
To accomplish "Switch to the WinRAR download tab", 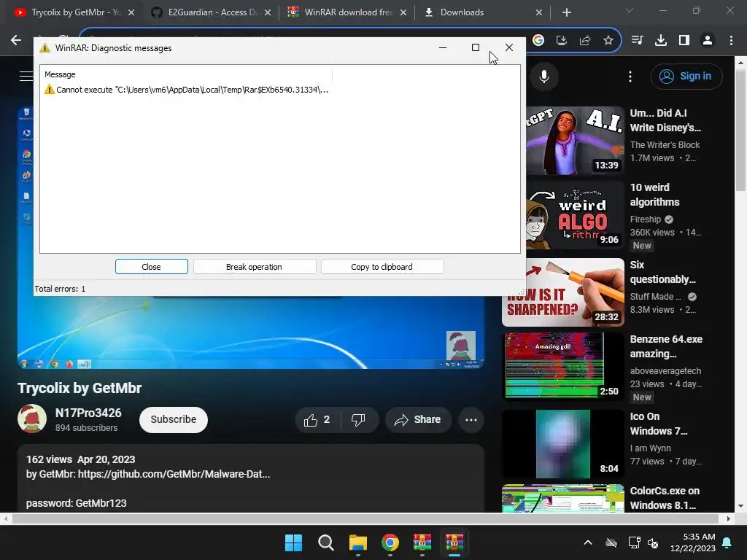I will [x=348, y=12].
